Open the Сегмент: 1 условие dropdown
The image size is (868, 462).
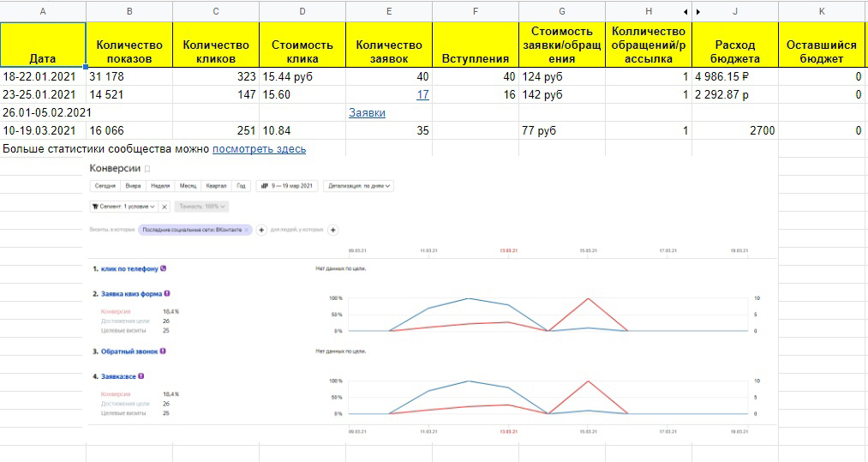tap(124, 207)
